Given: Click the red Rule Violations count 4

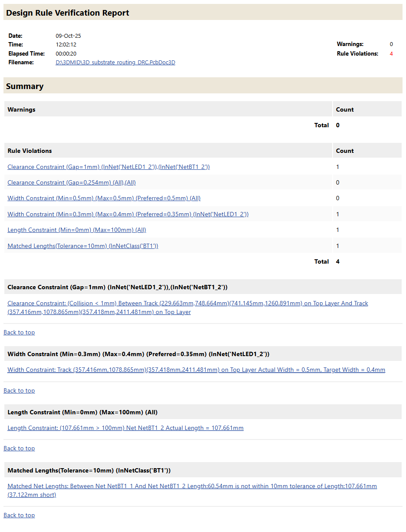Looking at the screenshot, I should [391, 54].
